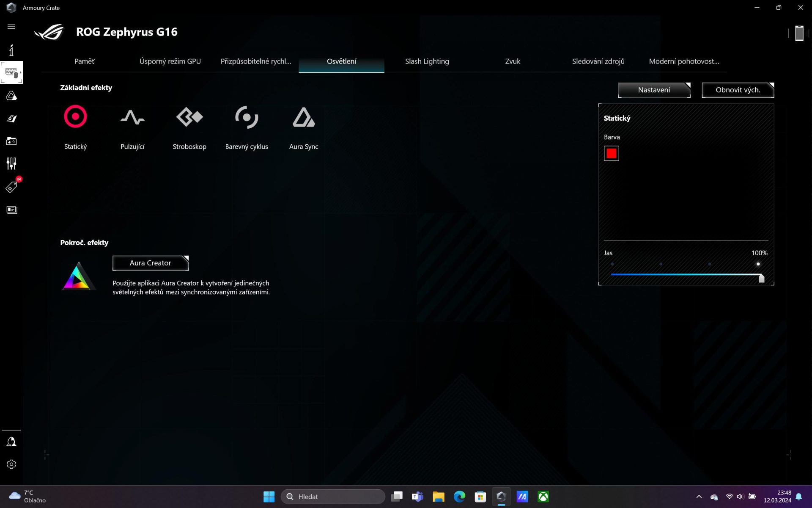Click the 100% brightness value
Image resolution: width=812 pixels, height=508 pixels.
point(759,253)
